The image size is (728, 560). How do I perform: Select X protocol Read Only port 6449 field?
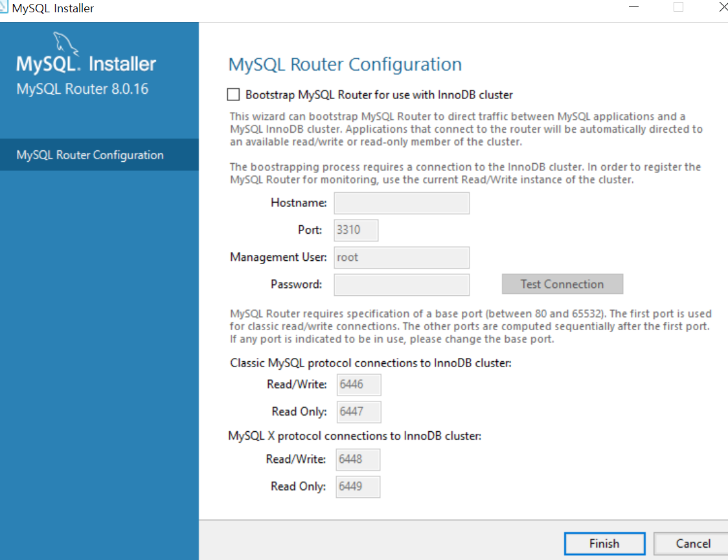(358, 486)
